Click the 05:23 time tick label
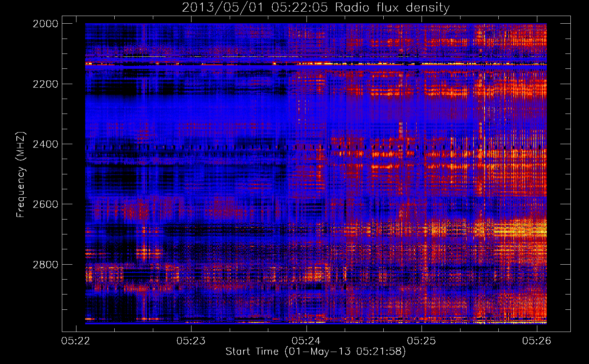This screenshot has height=364, width=589. (x=191, y=341)
